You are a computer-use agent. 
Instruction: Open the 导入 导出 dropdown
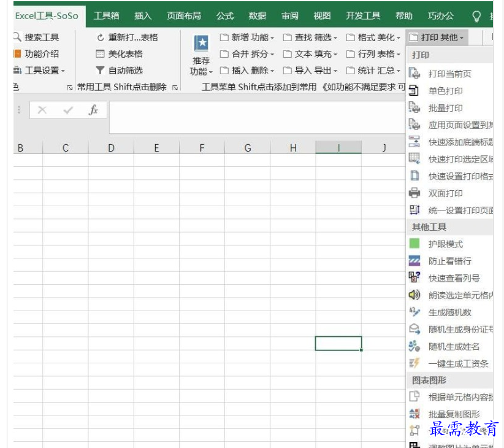coord(310,71)
